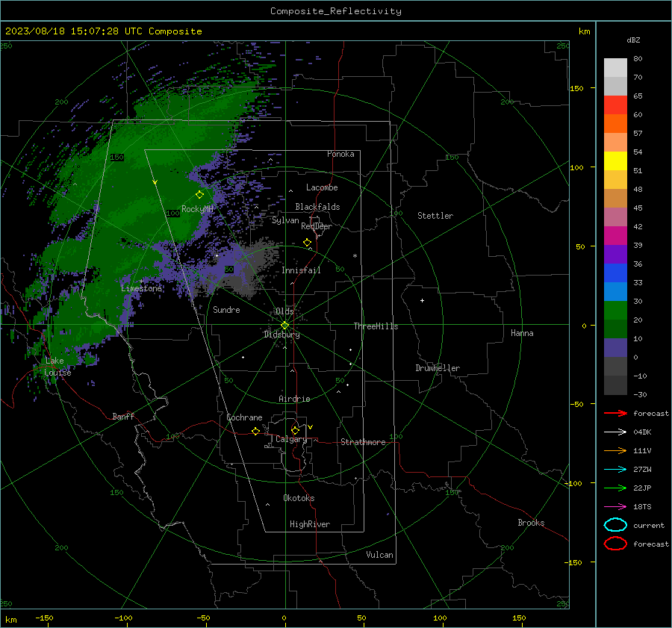Select the red 60–65 dBZ color swatch
672x628 pixels.
coord(615,105)
